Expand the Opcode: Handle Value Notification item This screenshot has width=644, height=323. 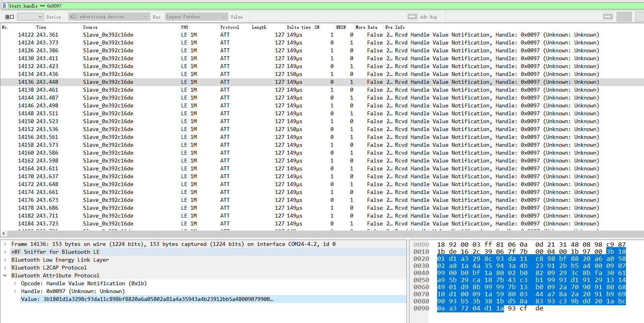[x=15, y=283]
